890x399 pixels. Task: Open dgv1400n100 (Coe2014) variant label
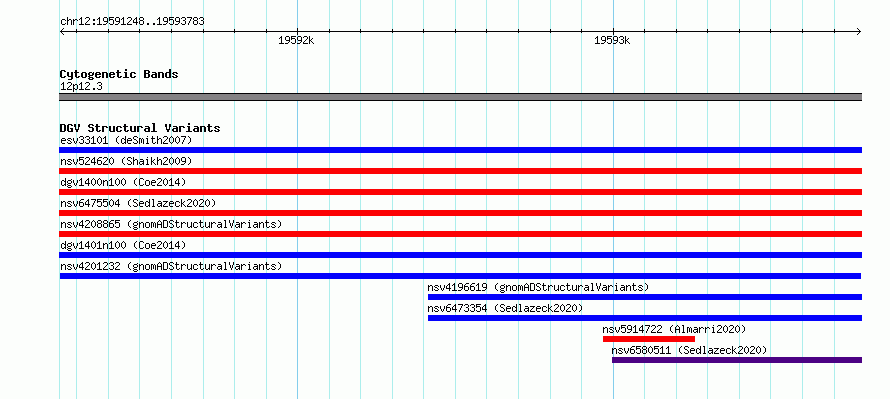123,182
